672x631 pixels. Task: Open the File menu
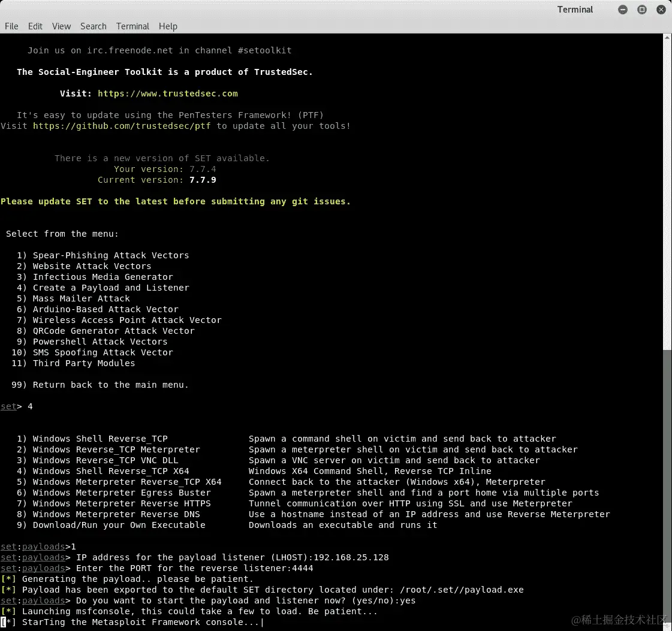(11, 26)
